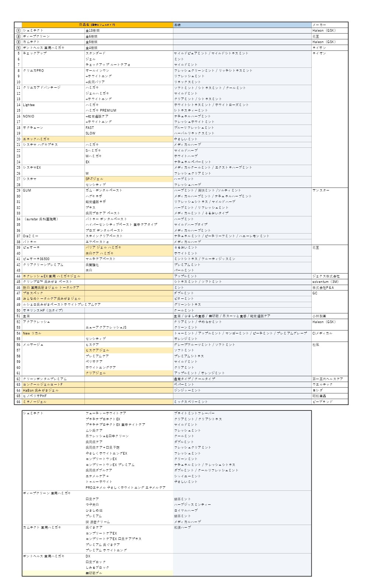Viewport: 370px width, 588px height.
Task: Select the クリニカPRO cell
Action: (53, 70)
